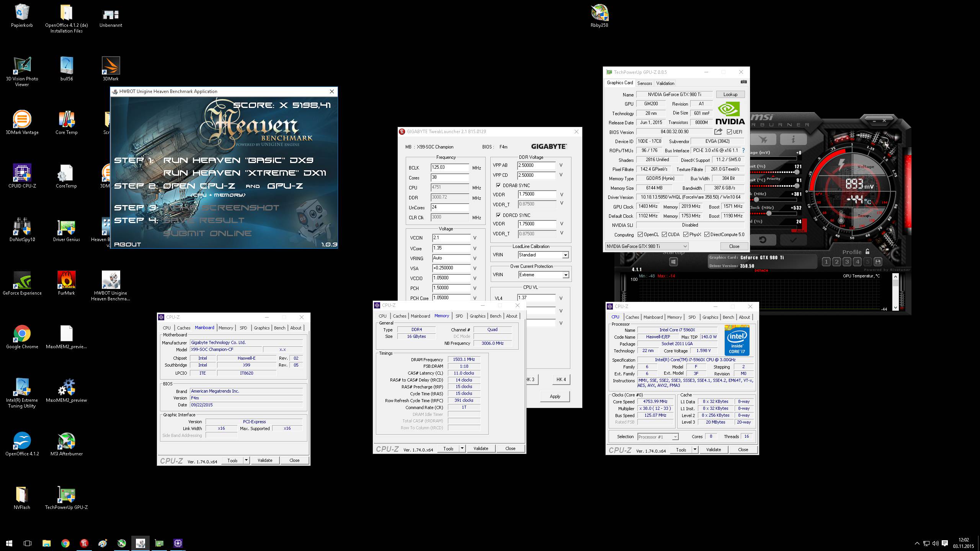Open SPD tab in CPU-Z Memory window

pos(459,316)
